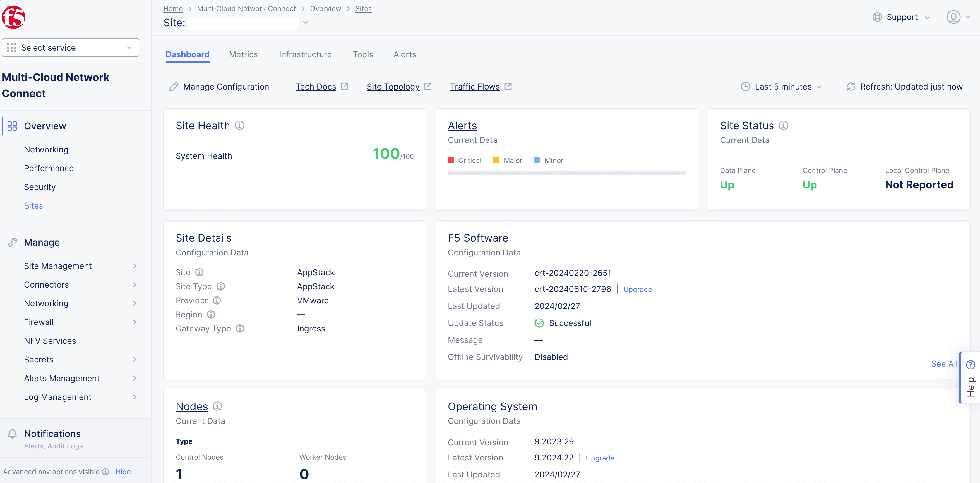
Task: Switch to the Tools tab
Action: [x=363, y=54]
